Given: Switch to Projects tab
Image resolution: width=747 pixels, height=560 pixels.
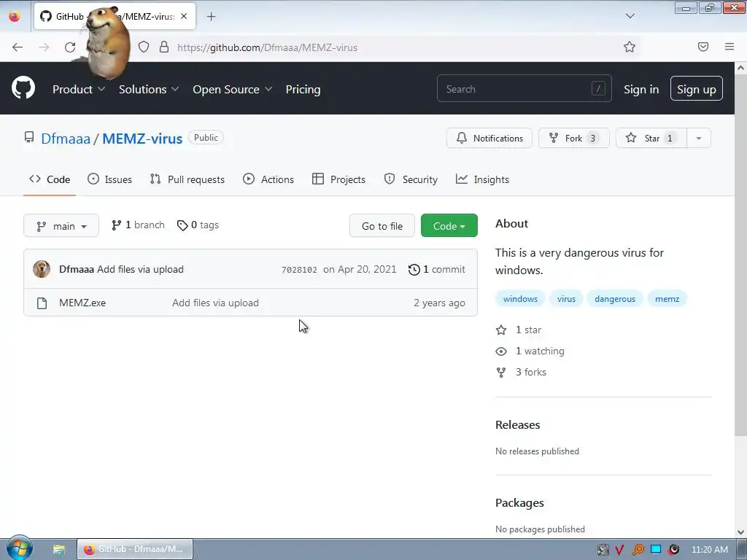Looking at the screenshot, I should click(338, 179).
